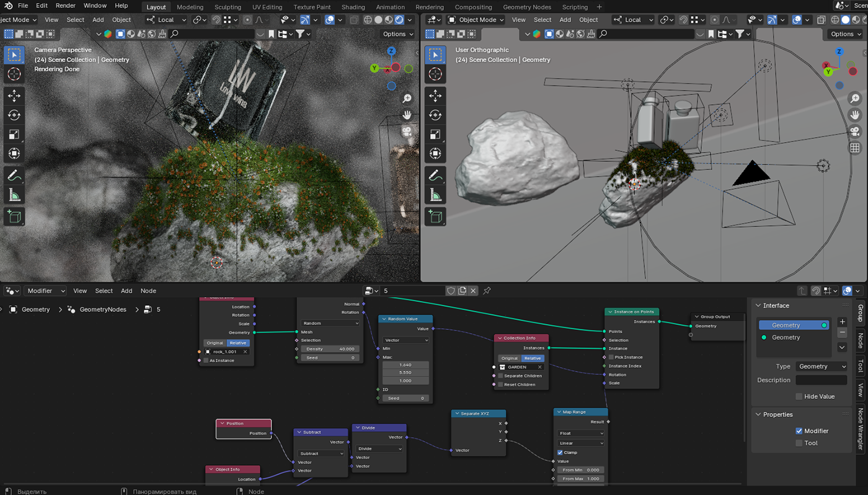Open the Render menu
The height and width of the screenshot is (495, 868).
(x=65, y=6)
